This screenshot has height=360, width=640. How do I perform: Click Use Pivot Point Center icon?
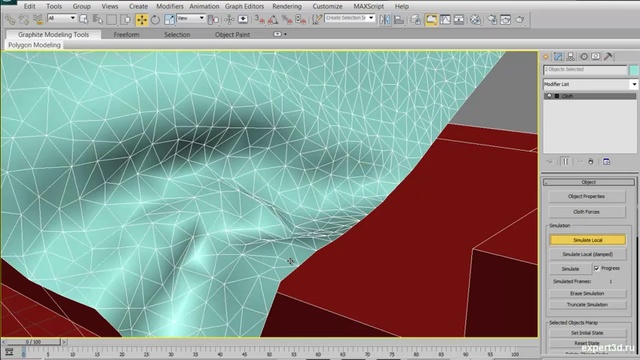(213, 19)
